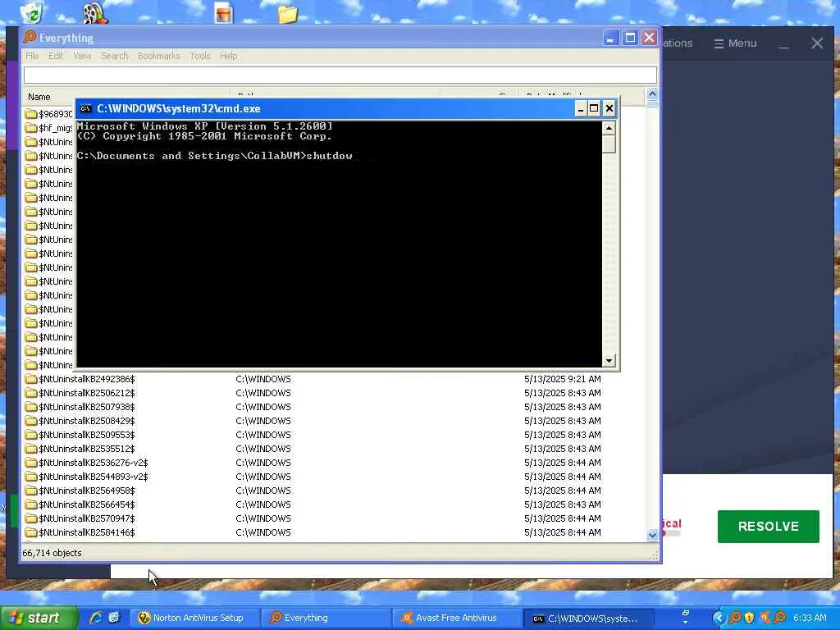
Task: Click folder icon of $NtUninstallKB2584146$ row
Action: [31, 532]
